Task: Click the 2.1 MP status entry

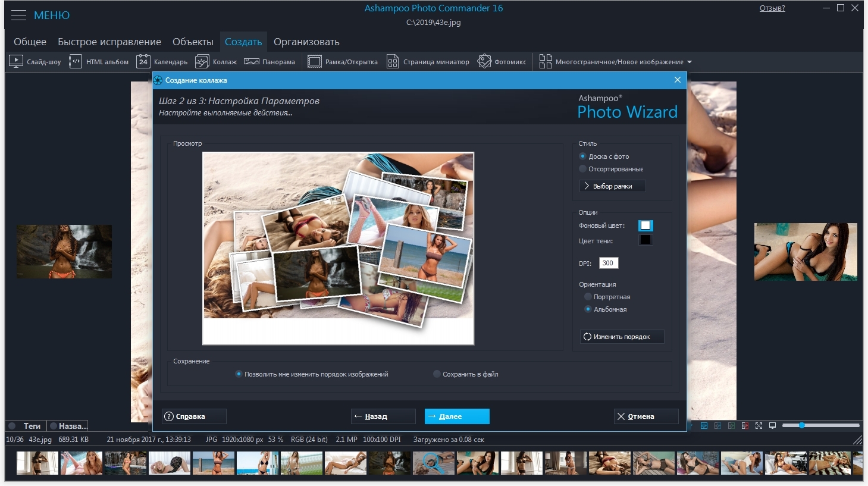Action: pyautogui.click(x=347, y=440)
